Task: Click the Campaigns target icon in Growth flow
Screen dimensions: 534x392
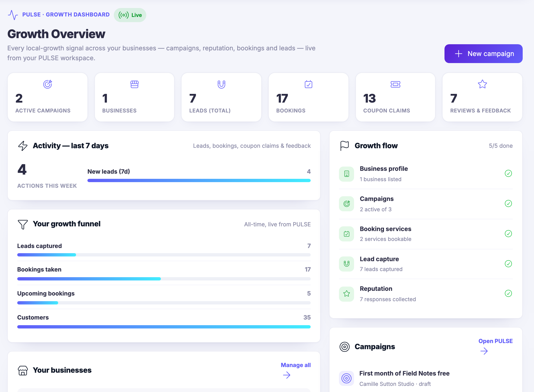Action: pos(346,204)
